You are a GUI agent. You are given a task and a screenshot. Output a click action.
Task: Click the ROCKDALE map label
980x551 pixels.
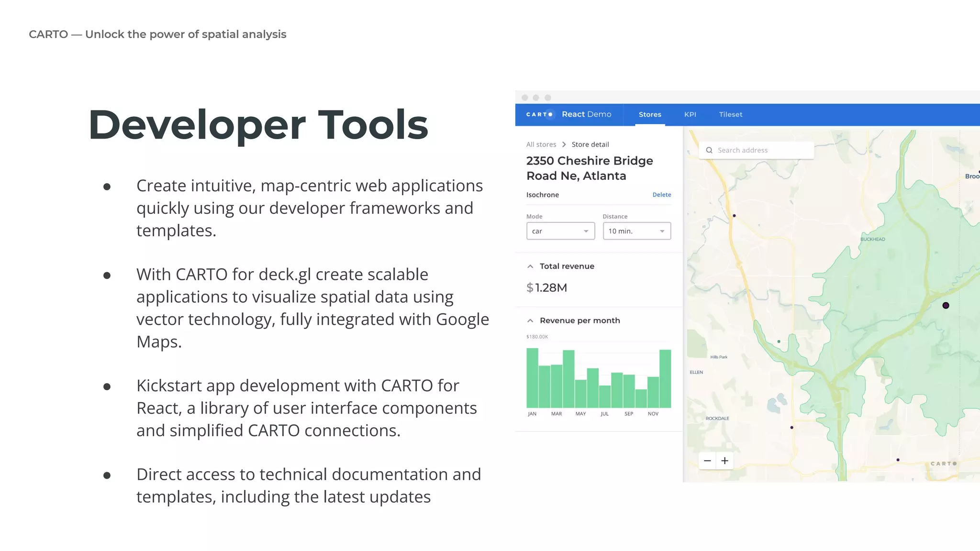[x=717, y=419]
